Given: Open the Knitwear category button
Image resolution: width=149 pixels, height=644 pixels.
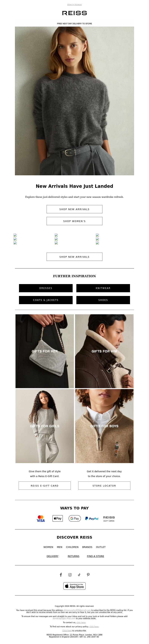Looking at the screenshot, I should click(x=103, y=288).
